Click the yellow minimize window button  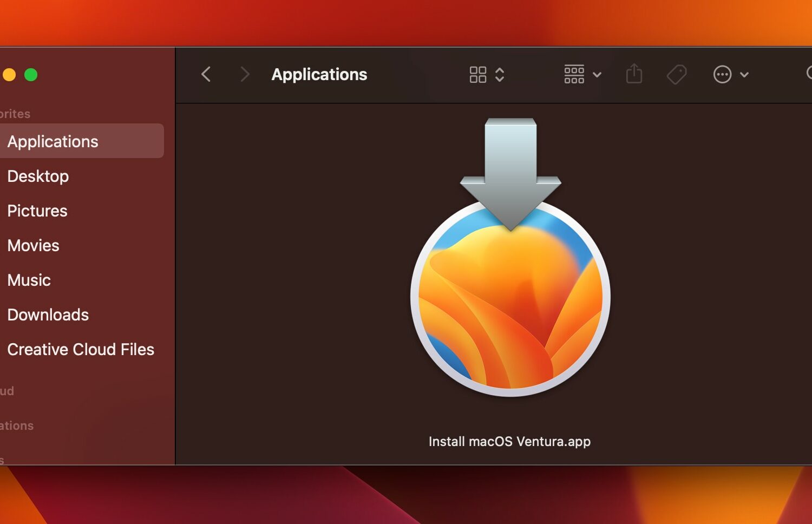[8, 75]
